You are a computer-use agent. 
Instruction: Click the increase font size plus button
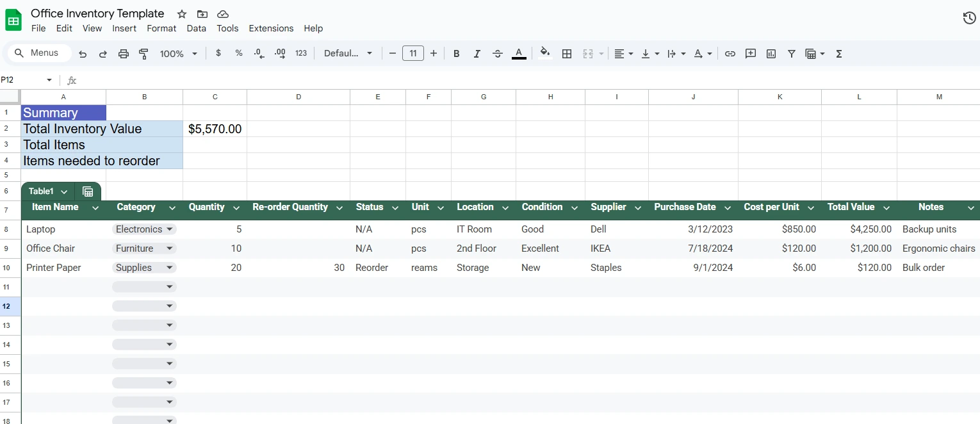tap(434, 54)
